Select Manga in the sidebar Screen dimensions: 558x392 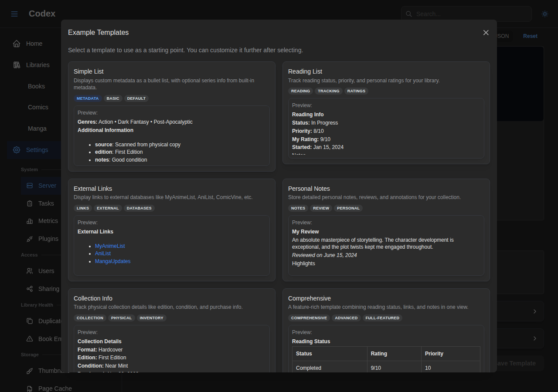pyautogui.click(x=37, y=128)
